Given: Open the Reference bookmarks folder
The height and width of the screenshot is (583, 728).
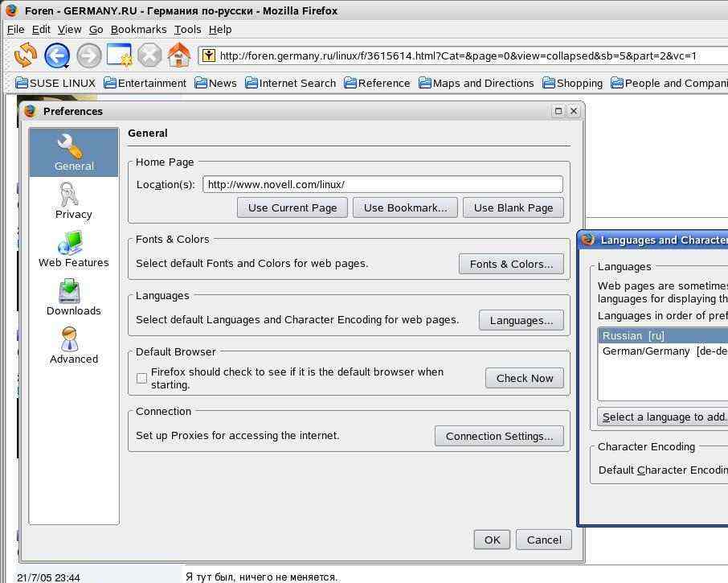Looking at the screenshot, I should pos(377,83).
